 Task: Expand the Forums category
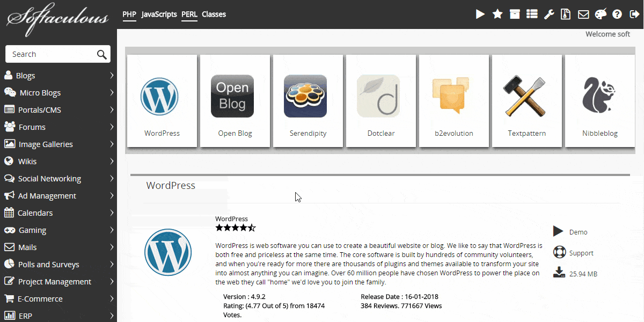[58, 127]
